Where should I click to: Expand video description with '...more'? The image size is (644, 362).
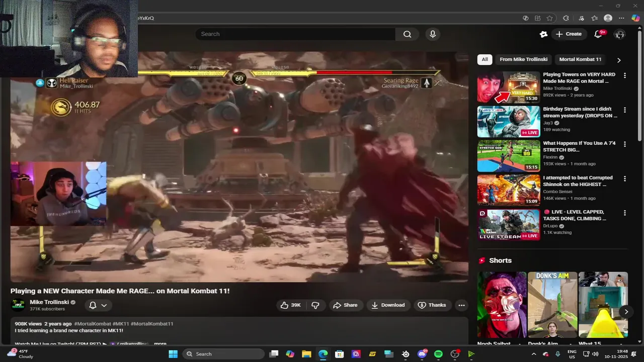pos(160,344)
